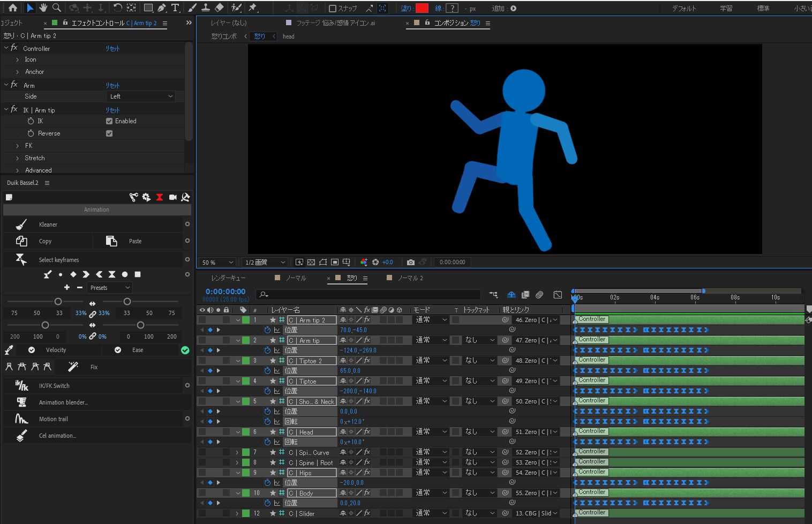This screenshot has height=524, width=812.
Task: Switch to the ノーマル 2 timeline tab
Action: point(410,278)
